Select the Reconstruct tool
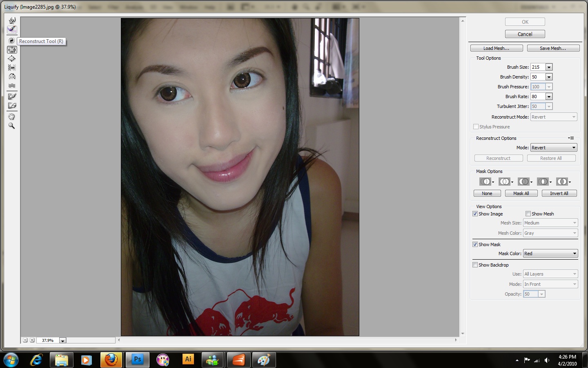The width and height of the screenshot is (588, 368). pos(12,29)
